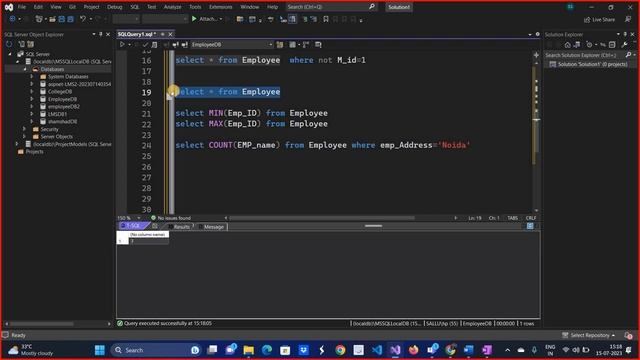Open the File menu
The height and width of the screenshot is (360, 640).
[x=22, y=7]
